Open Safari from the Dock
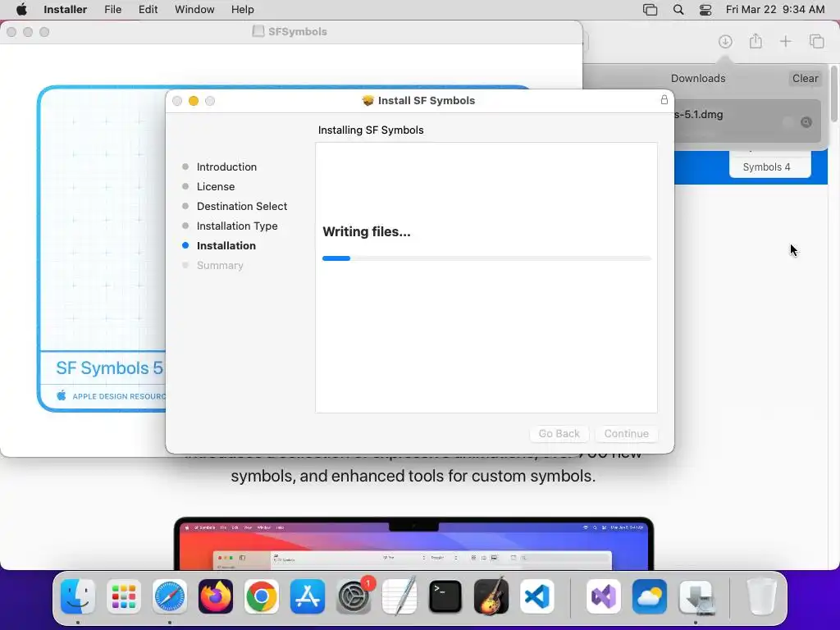 [x=170, y=596]
